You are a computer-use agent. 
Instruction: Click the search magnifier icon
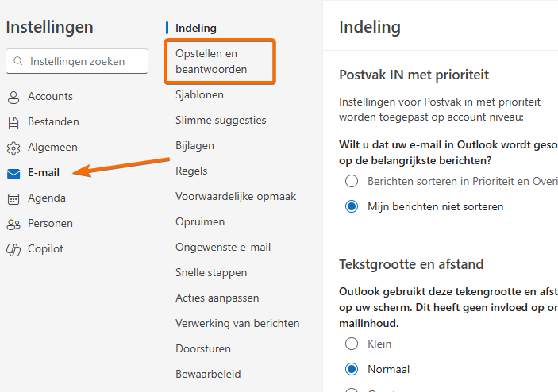click(x=19, y=61)
